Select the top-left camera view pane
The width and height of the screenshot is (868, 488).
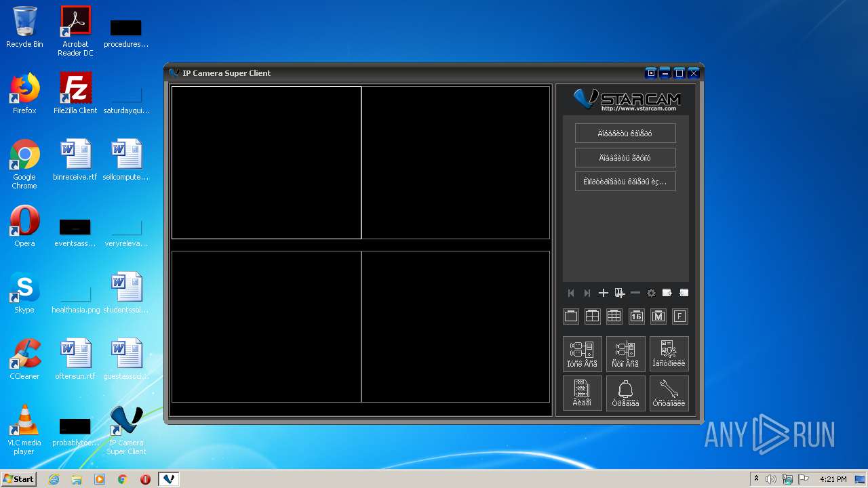pos(266,163)
